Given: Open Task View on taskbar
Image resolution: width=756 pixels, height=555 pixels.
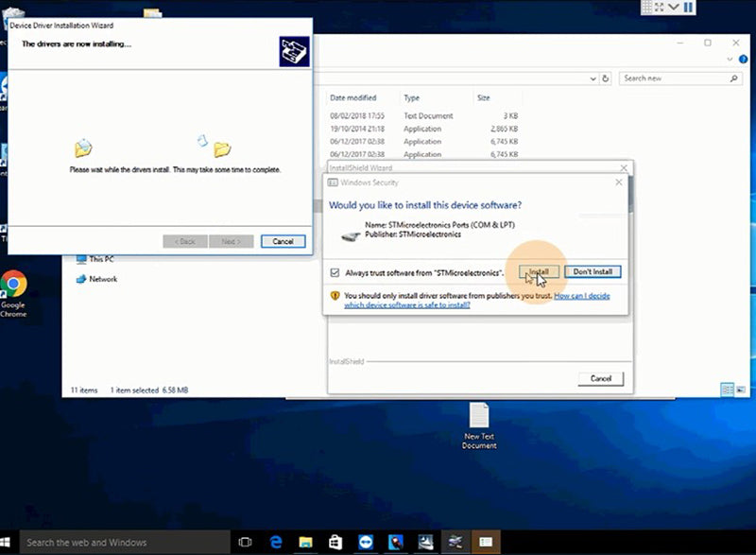Looking at the screenshot, I should [245, 543].
